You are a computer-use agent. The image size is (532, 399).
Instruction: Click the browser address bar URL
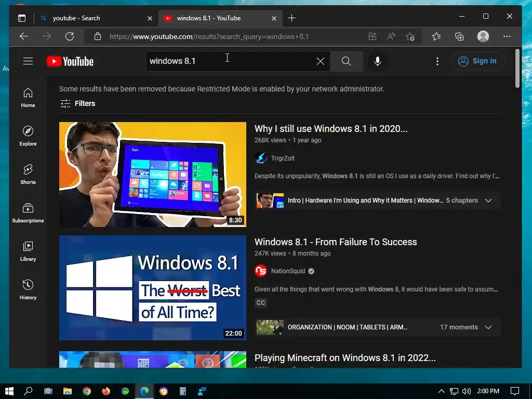click(209, 36)
